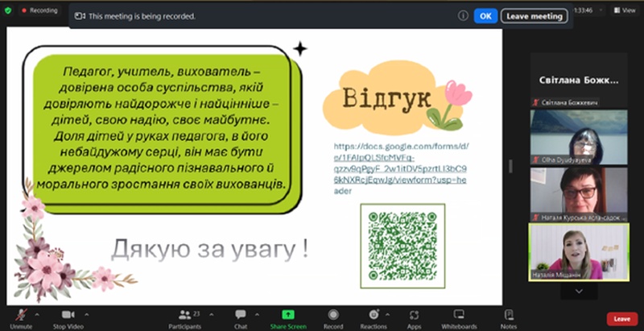Expand reactions options chevron
The image size is (644, 331).
[x=388, y=315]
